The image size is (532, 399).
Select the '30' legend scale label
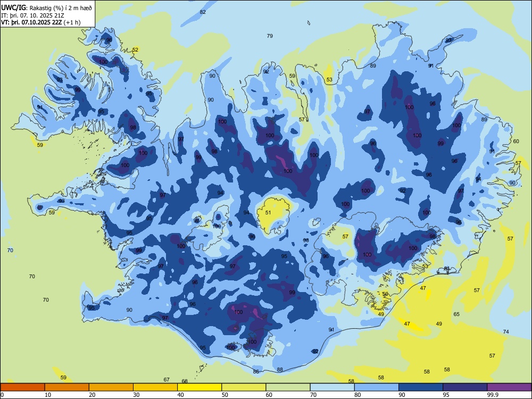coord(136,395)
